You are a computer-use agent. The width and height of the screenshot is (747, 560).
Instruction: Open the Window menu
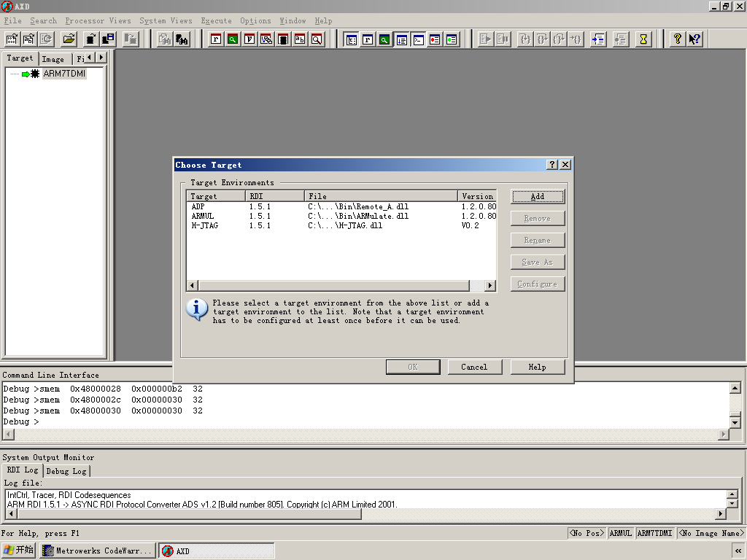(x=293, y=21)
